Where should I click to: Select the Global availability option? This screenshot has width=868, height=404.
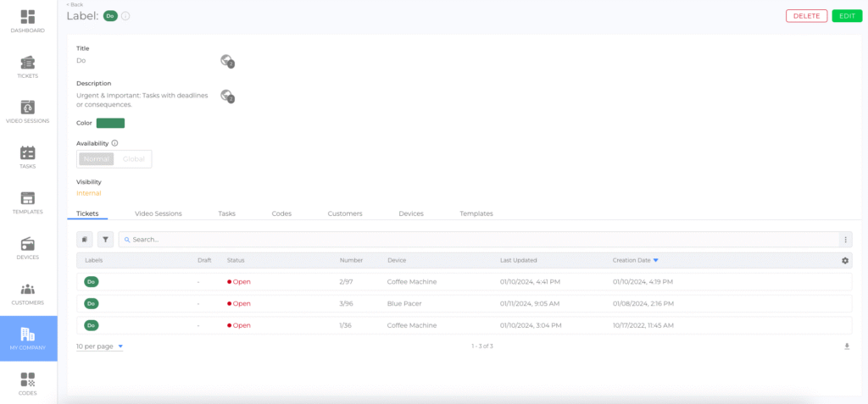pos(133,159)
